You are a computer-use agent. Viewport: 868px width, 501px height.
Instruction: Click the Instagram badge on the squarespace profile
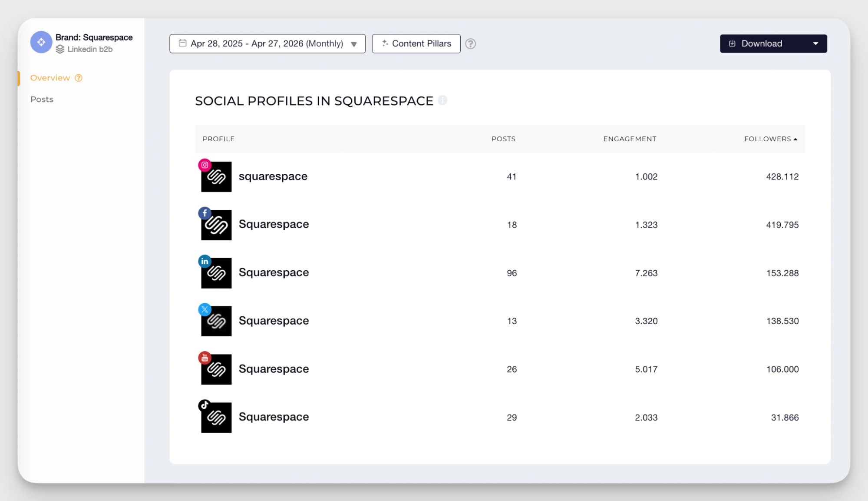[205, 165]
